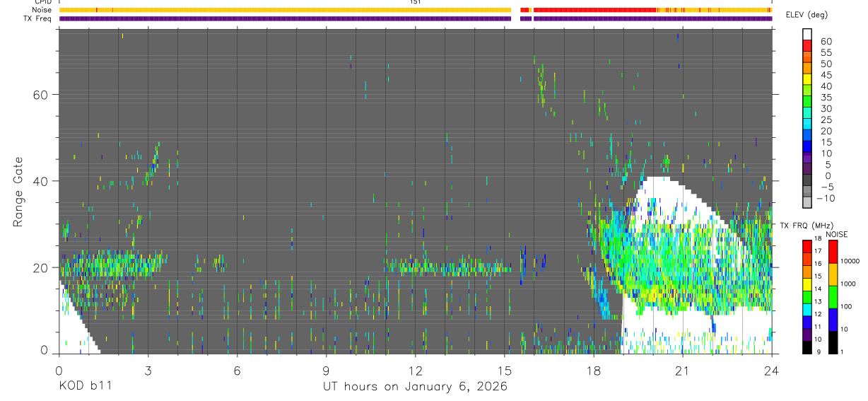The width and height of the screenshot is (868, 401).
Task: Click the '5' label on ELEV color bar
Action: coord(828,165)
